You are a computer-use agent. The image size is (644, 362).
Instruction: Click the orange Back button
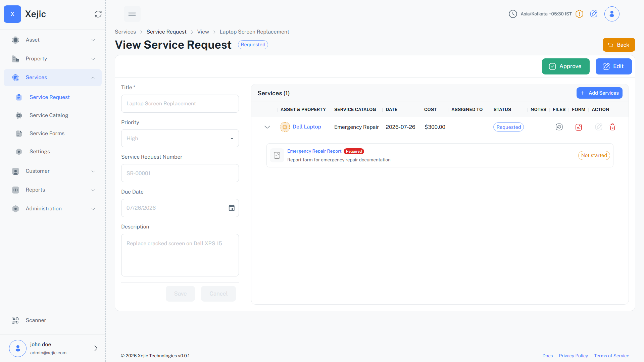tap(619, 45)
